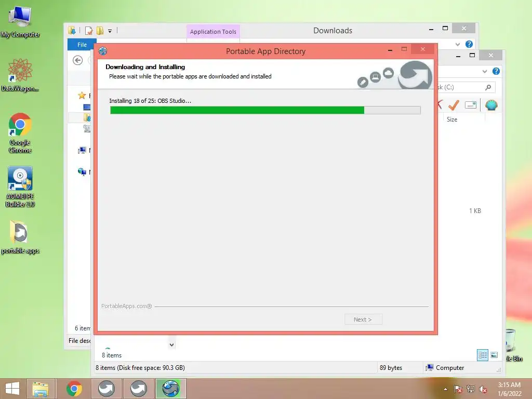Open File Explorer from the taskbar
Viewport: 532px width, 399px height.
coord(41,389)
